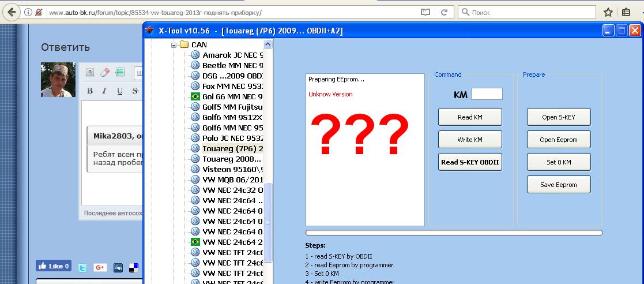Select Touareg 2008... entry in the tree

(x=232, y=159)
